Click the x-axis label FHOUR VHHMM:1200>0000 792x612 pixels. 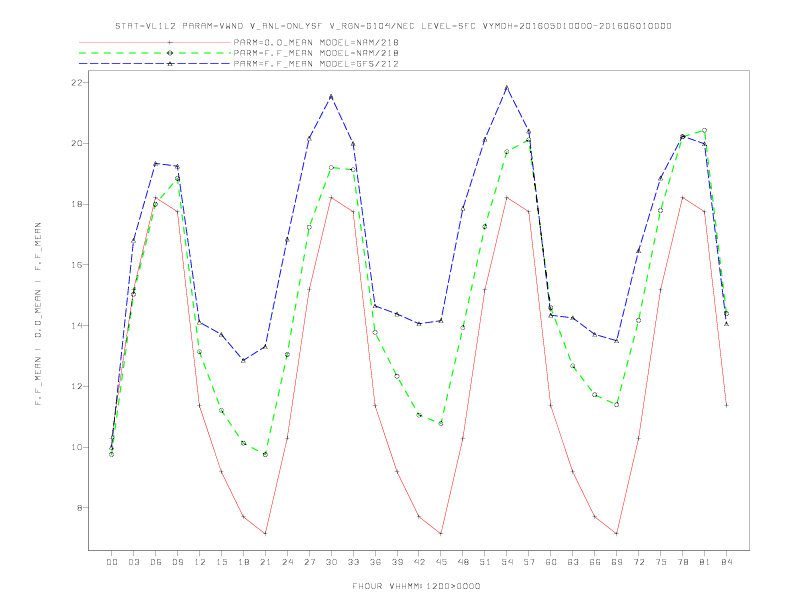tap(416, 586)
